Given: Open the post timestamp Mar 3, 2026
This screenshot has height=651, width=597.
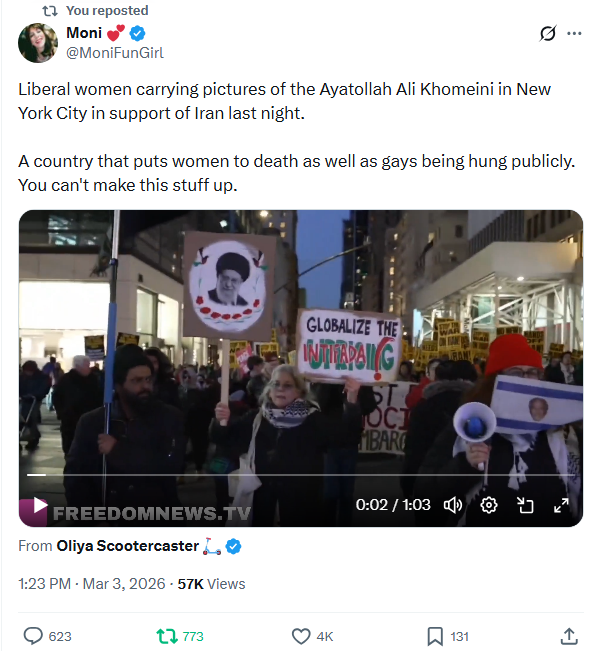Looking at the screenshot, I should click(124, 584).
